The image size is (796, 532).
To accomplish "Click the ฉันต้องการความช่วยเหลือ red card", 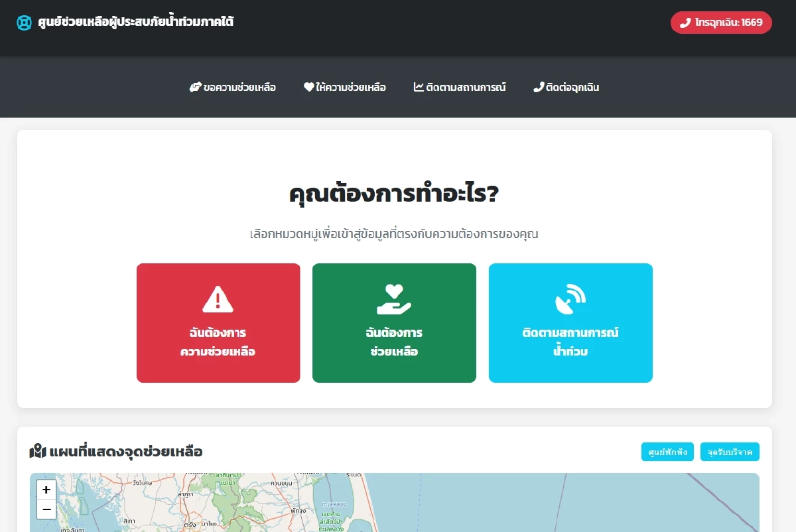I will [x=218, y=323].
